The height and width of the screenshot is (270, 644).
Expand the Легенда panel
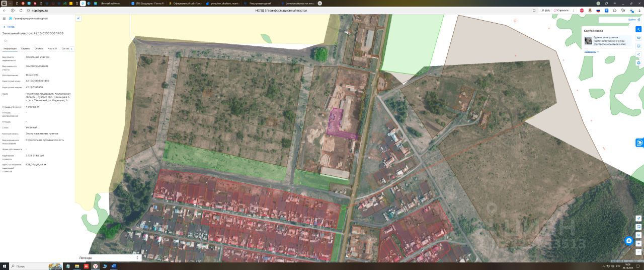click(x=109, y=257)
